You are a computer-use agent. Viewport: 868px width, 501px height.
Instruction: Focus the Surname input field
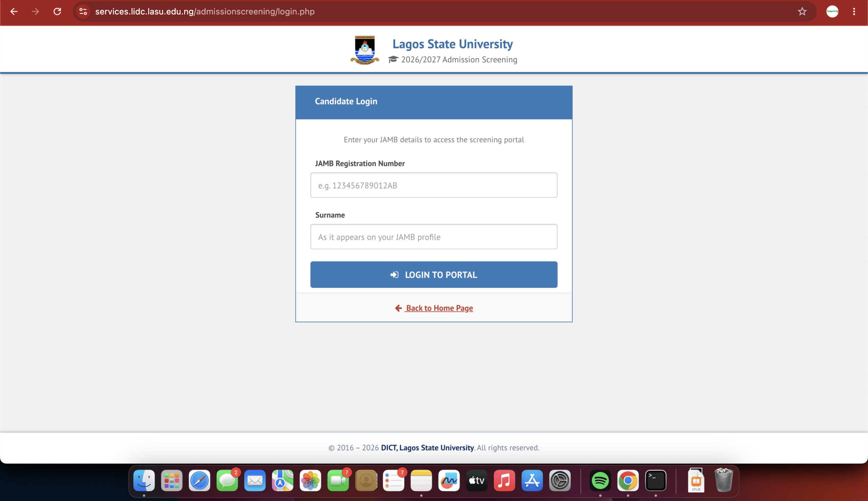(x=434, y=237)
